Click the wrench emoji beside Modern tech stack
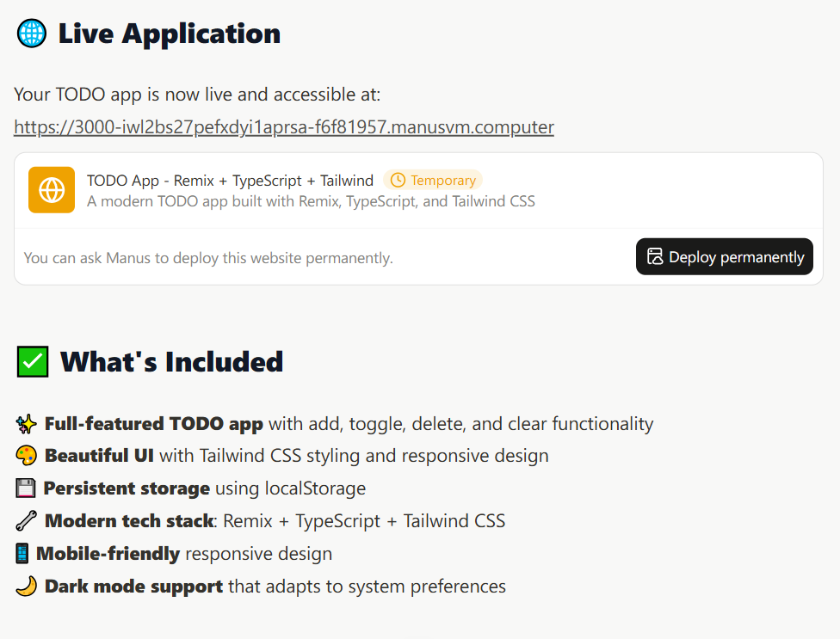This screenshot has width=840, height=639. click(26, 521)
